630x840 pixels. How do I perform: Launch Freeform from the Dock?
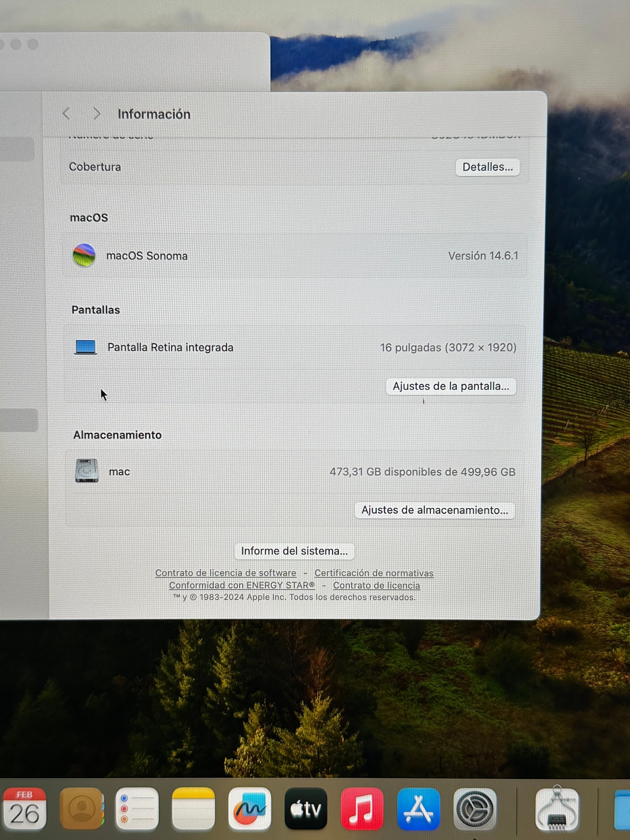(250, 808)
